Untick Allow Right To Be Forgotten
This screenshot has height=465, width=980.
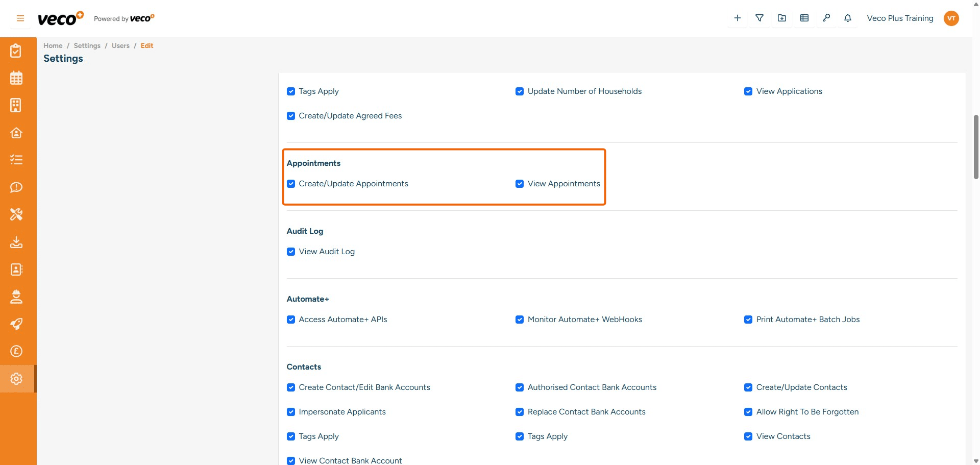coord(748,412)
